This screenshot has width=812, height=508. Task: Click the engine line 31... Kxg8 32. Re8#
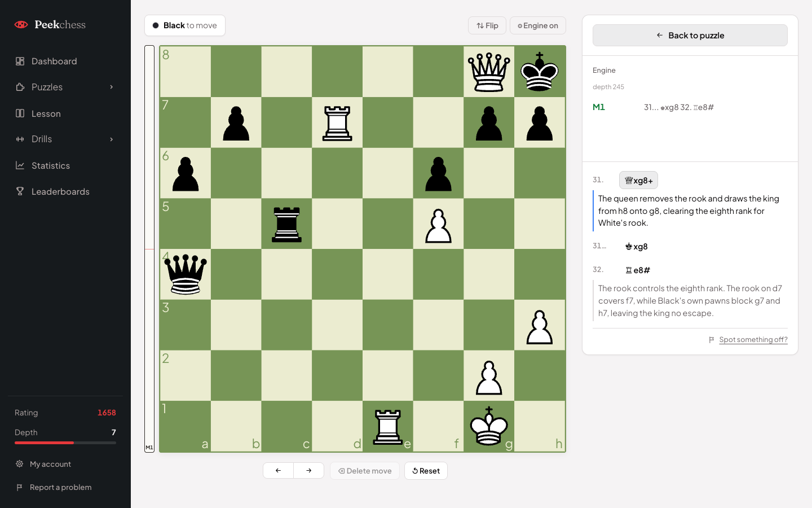678,107
